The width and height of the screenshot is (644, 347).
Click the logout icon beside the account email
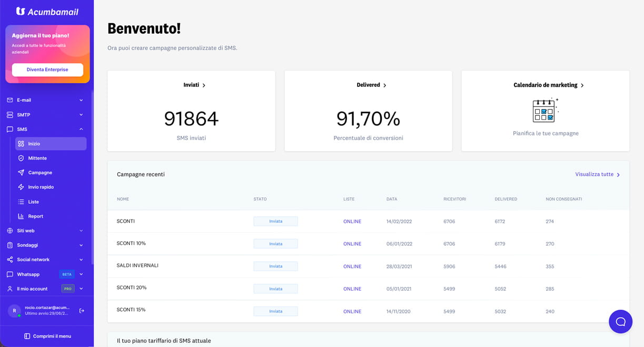[x=82, y=311]
